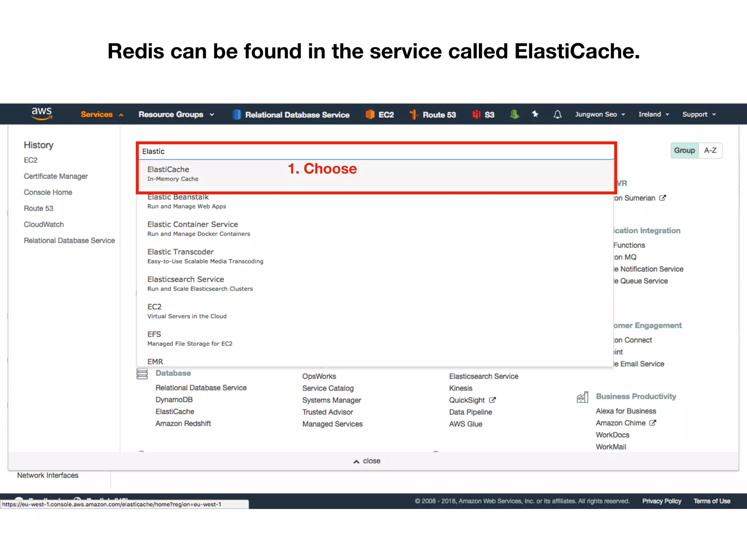Open OpsWorks service link
Image resolution: width=747 pixels, height=560 pixels.
tap(319, 377)
